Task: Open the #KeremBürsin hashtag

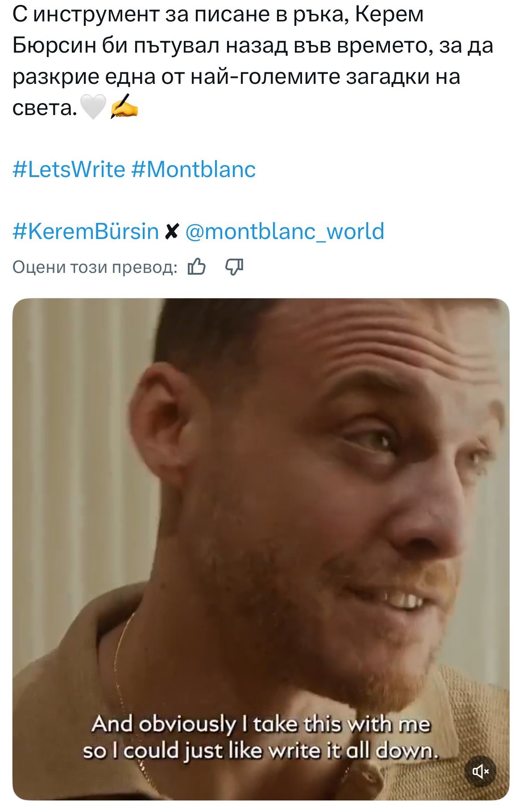Action: (x=86, y=231)
